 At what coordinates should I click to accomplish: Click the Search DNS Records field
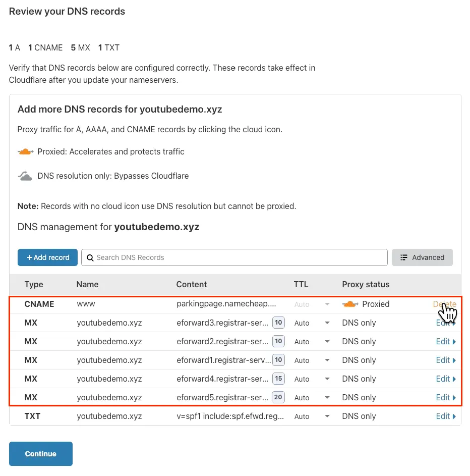tap(234, 257)
